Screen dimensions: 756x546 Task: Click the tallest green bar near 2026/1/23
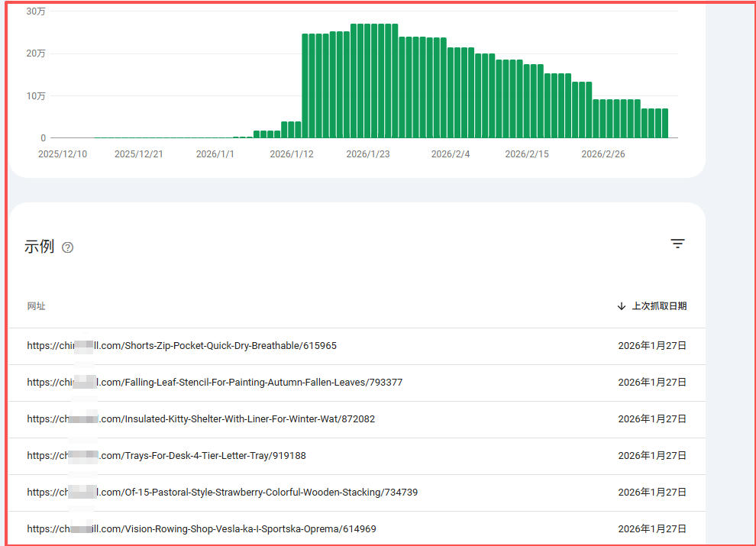click(367, 81)
